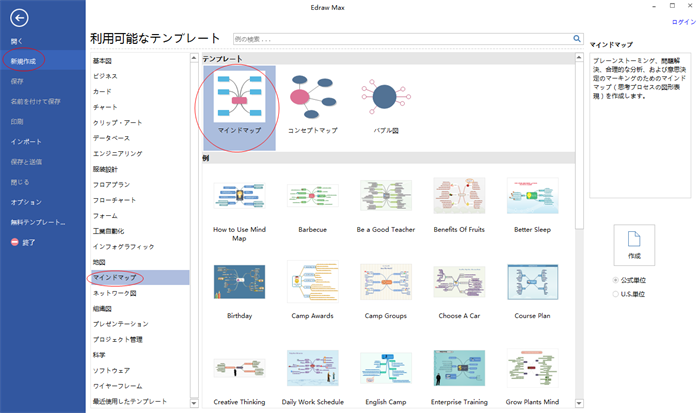Screen dimensions: 700x413
Task: Select the U.S.単位 radio button
Action: coord(616,294)
